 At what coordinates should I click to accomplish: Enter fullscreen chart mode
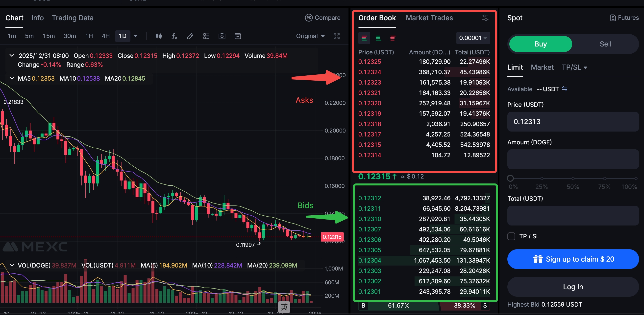coord(337,36)
